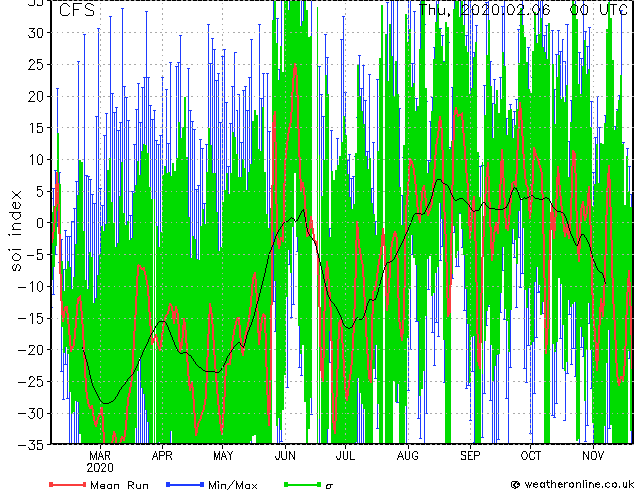Select the y-axis value 0

click(40, 223)
